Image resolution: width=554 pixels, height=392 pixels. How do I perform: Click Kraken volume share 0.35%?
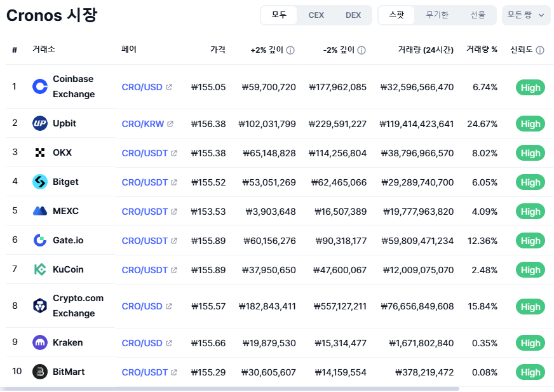(x=485, y=343)
